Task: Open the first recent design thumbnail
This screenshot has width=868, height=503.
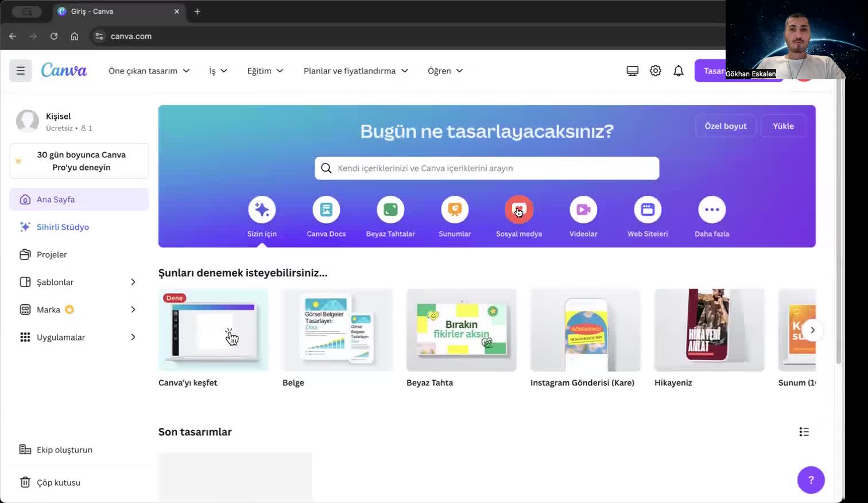Action: pyautogui.click(x=235, y=477)
